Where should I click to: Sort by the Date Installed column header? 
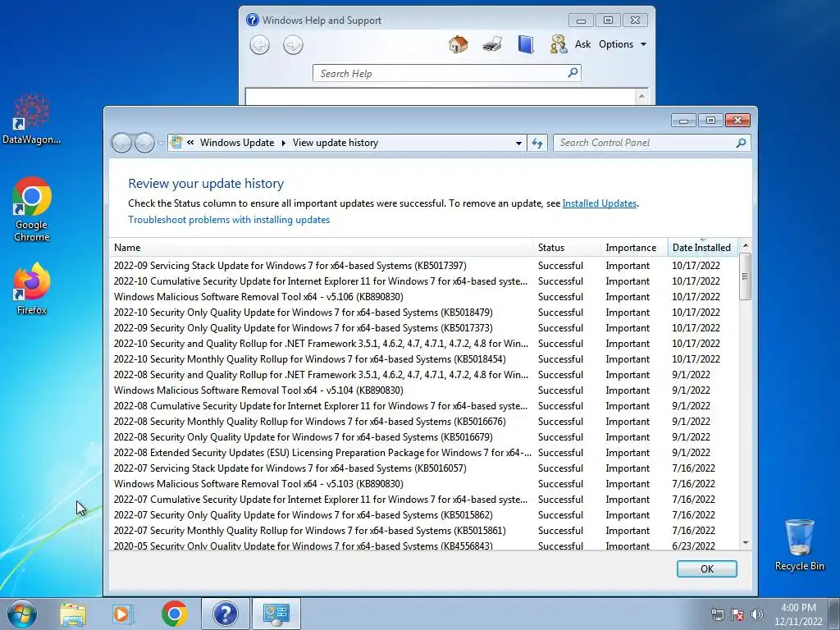[702, 248]
